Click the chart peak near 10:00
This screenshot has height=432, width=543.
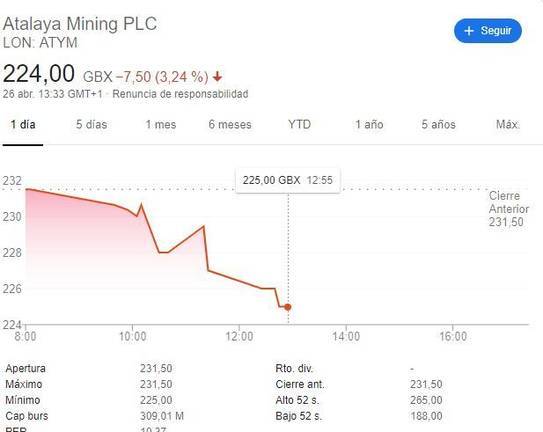(x=141, y=205)
